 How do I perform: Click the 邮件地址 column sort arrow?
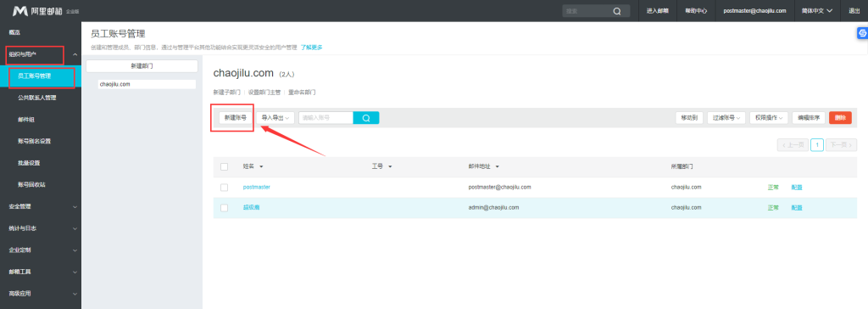point(497,166)
